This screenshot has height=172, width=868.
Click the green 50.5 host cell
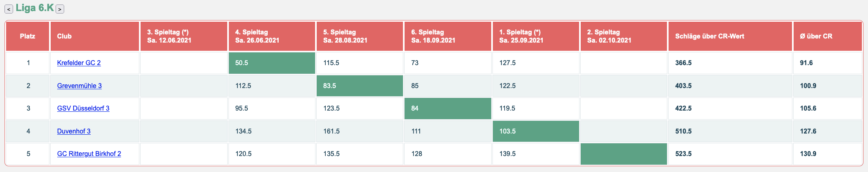coord(272,63)
